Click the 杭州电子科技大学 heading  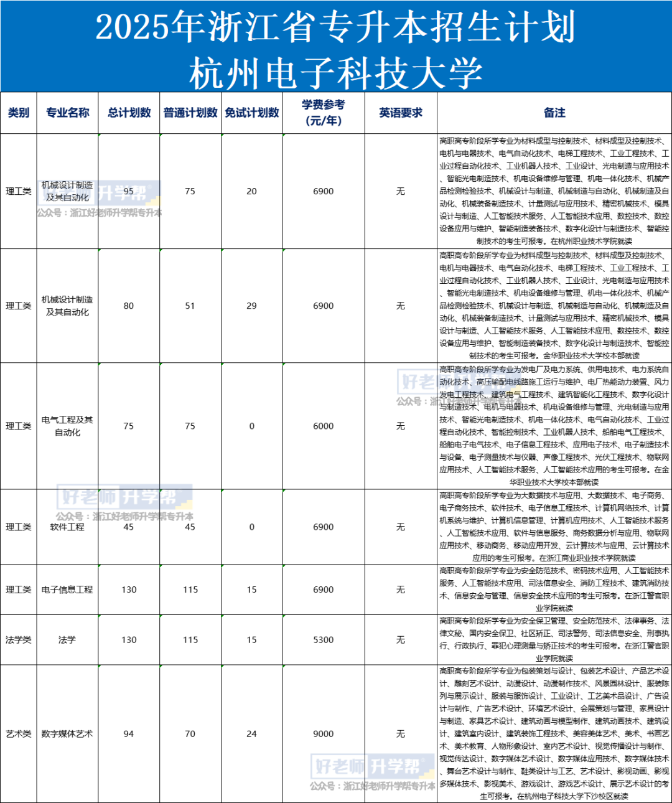click(335, 72)
